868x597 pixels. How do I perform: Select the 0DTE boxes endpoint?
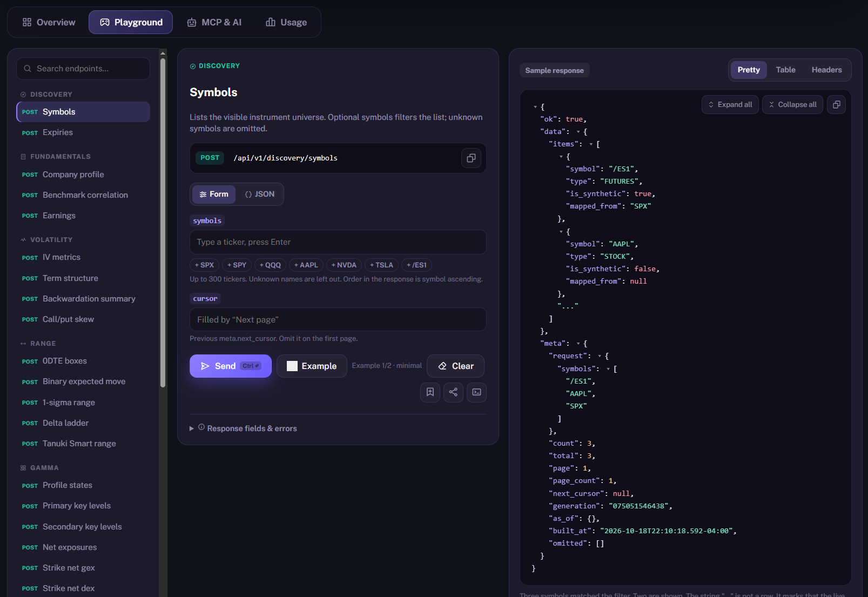point(83,361)
